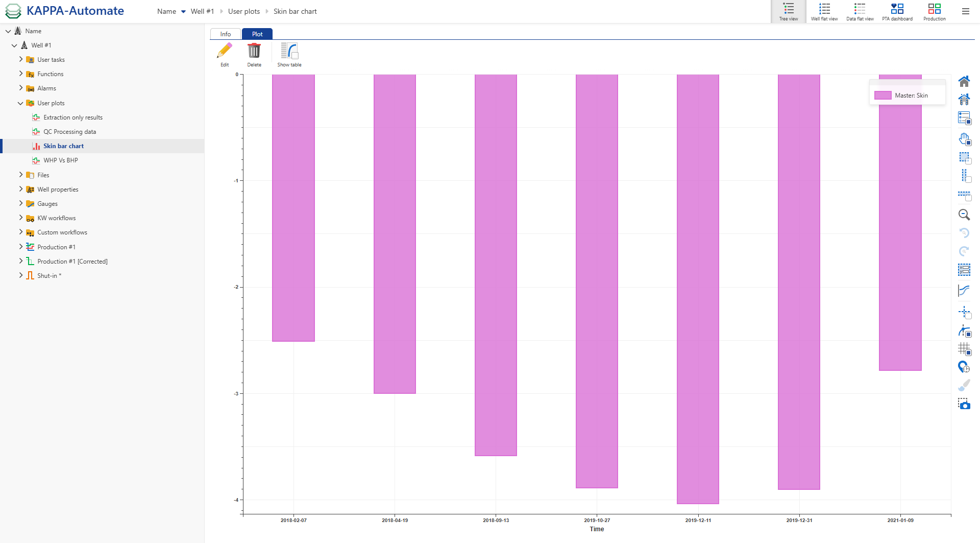The height and width of the screenshot is (543, 980).
Task: Switch to the Info tab
Action: point(225,34)
